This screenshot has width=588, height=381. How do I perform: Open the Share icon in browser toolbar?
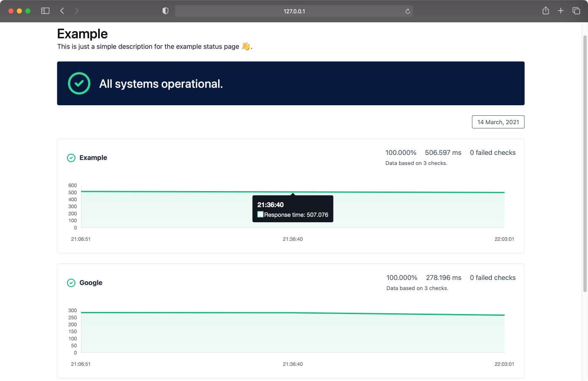point(545,11)
